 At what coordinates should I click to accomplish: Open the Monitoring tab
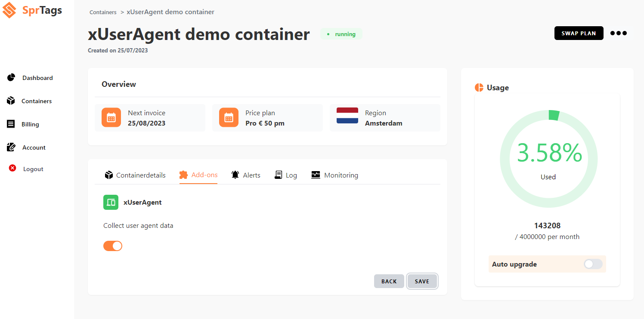(x=335, y=175)
